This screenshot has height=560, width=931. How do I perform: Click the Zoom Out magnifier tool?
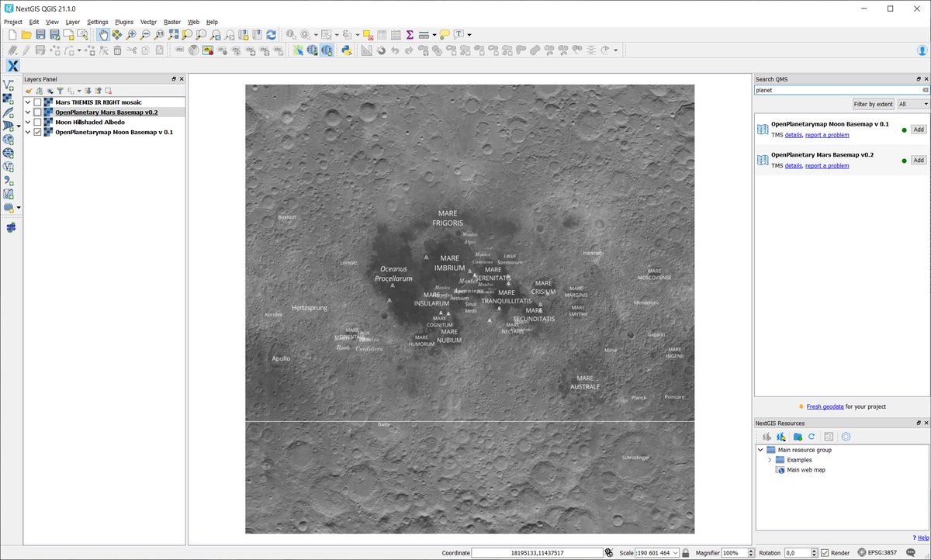point(145,35)
